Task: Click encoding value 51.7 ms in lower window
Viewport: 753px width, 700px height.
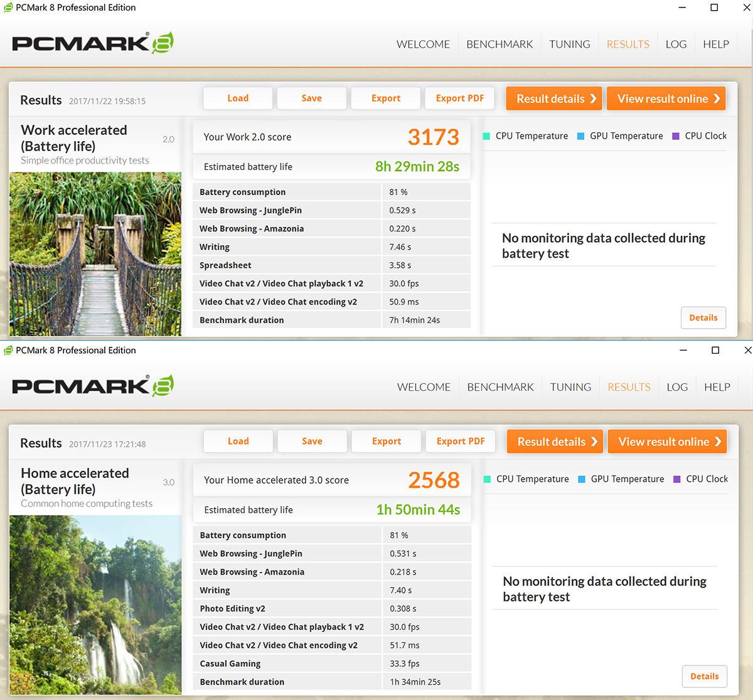Action: point(405,645)
